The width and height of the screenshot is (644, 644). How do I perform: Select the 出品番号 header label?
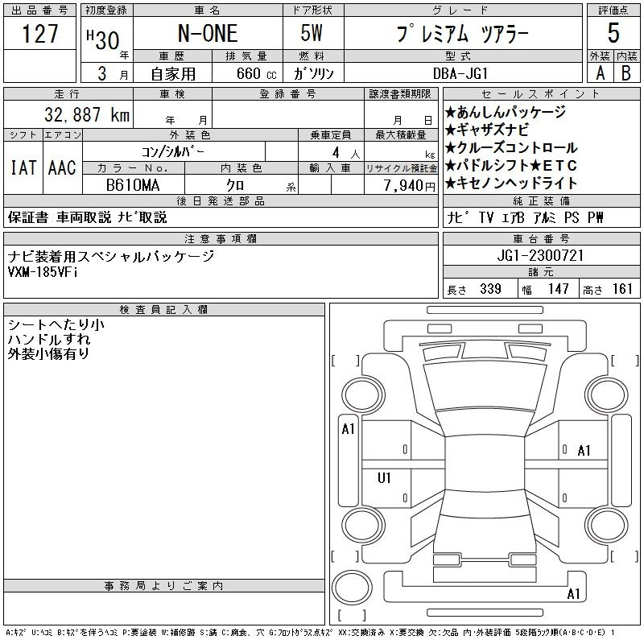point(39,10)
